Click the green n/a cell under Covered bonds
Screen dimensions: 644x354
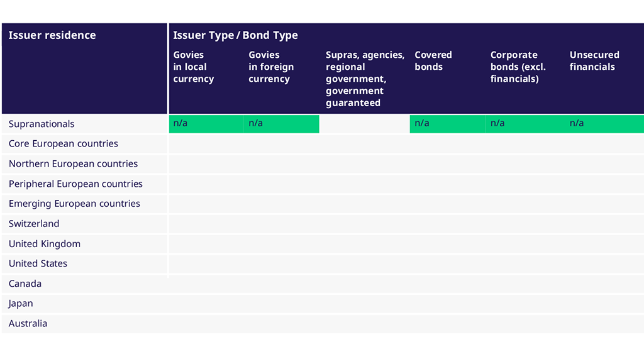tap(447, 124)
